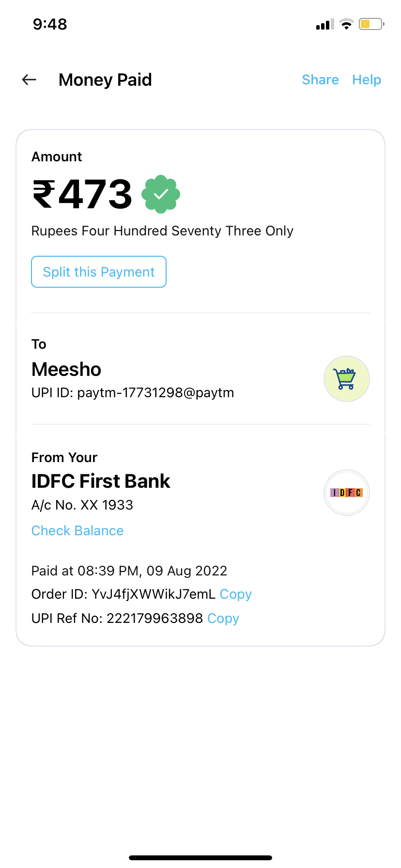
Task: Tap the battery indicator icon
Action: 371,24
